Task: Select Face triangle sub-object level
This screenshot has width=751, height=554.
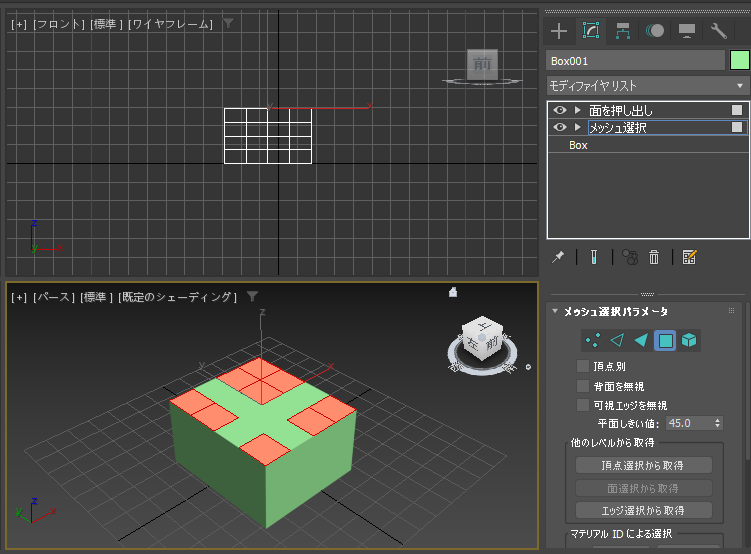Action: [641, 341]
